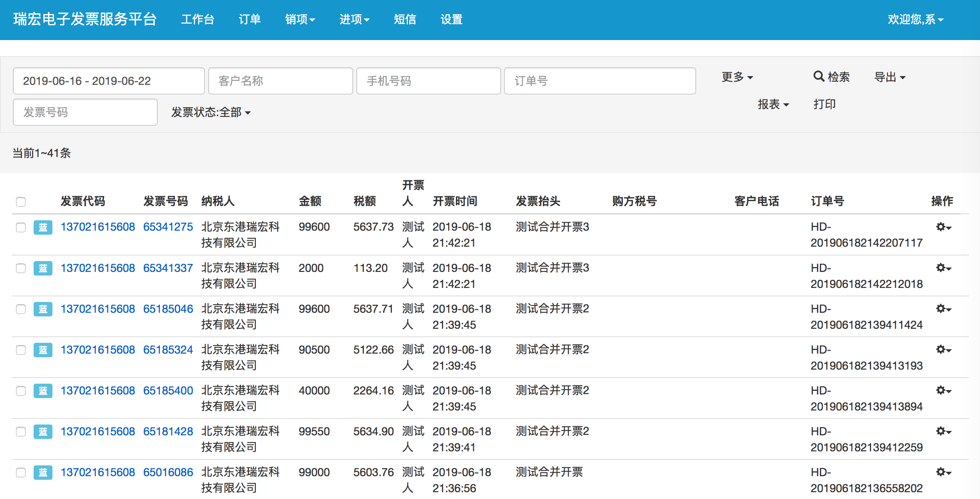Click blue 蓝 badge on invoice 65185400 row
980x499 pixels.
coord(43,390)
